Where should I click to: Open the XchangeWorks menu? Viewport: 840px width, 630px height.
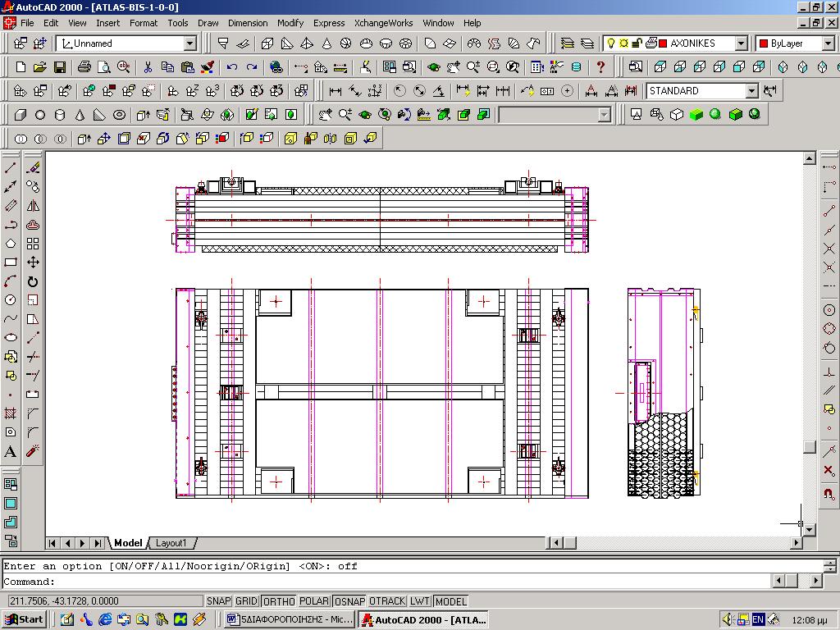[x=384, y=23]
